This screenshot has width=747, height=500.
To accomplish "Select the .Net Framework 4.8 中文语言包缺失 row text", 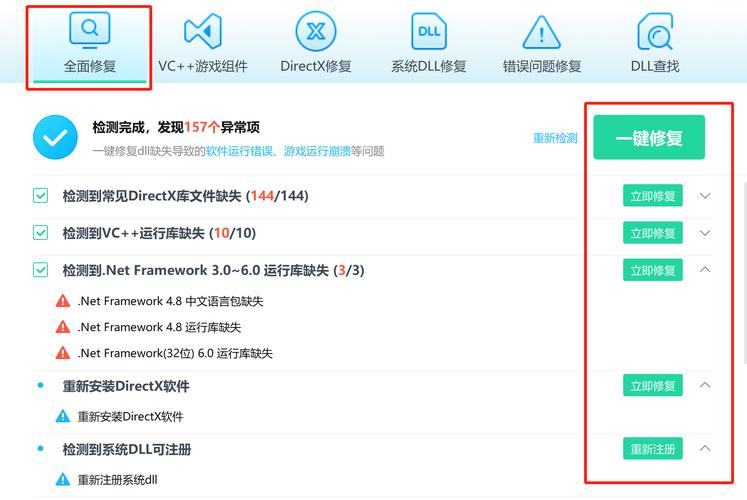I will pos(171,301).
